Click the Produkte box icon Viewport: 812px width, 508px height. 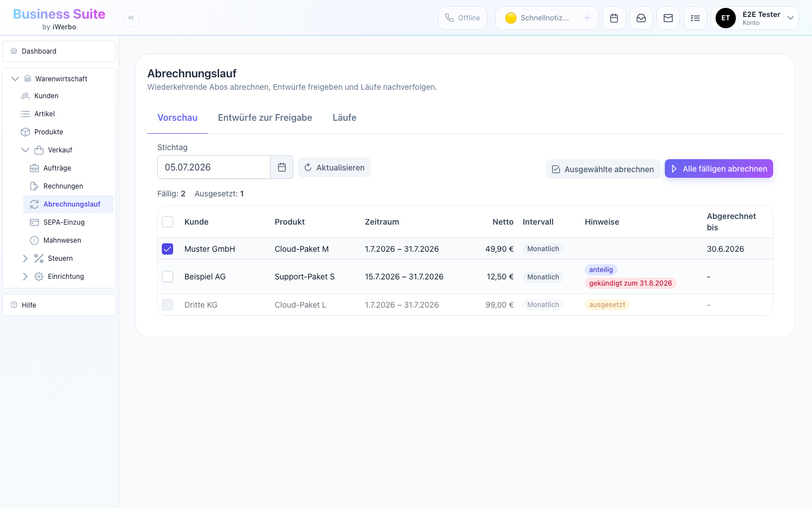25,132
